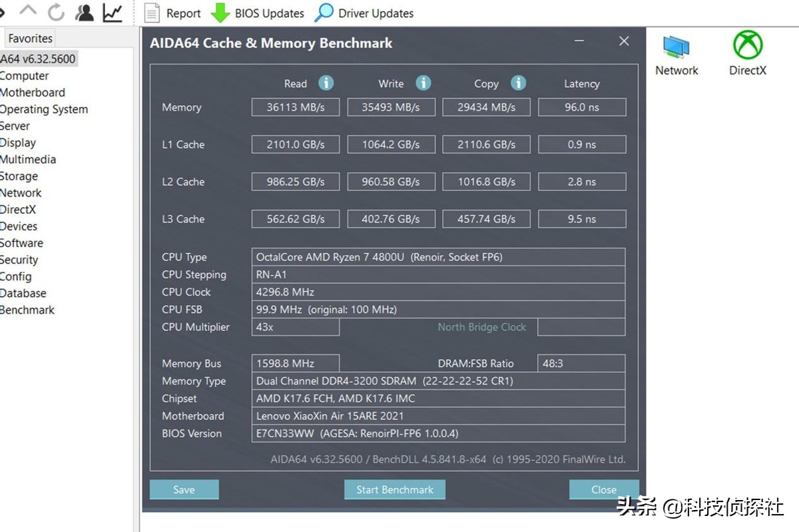
Task: Click the L1 Cache Read value 2101.0 GB/s
Action: 296,144
